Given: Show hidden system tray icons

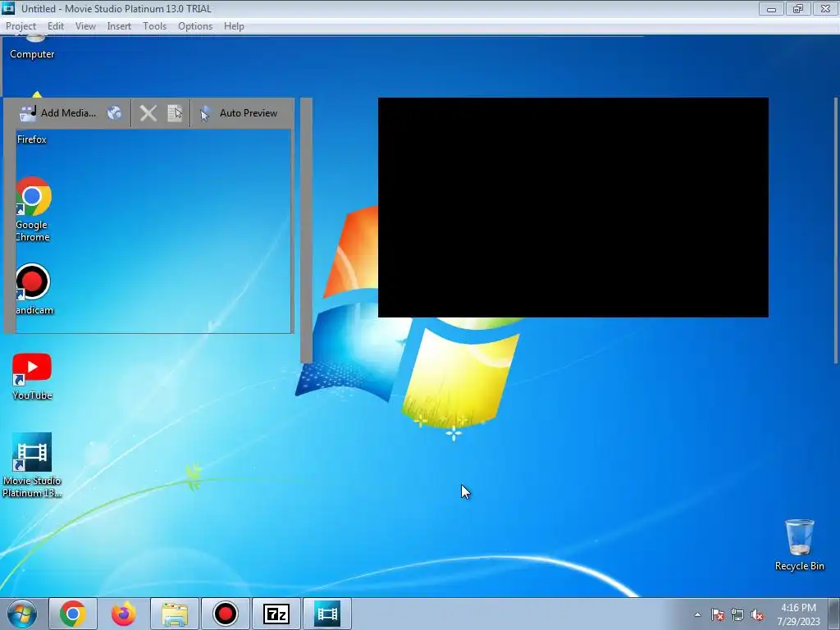Looking at the screenshot, I should [x=697, y=614].
